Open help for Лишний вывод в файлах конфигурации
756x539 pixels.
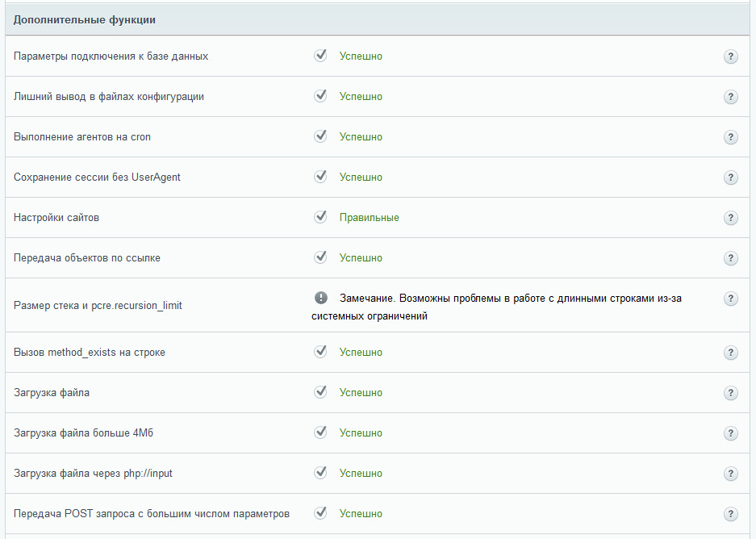point(731,97)
